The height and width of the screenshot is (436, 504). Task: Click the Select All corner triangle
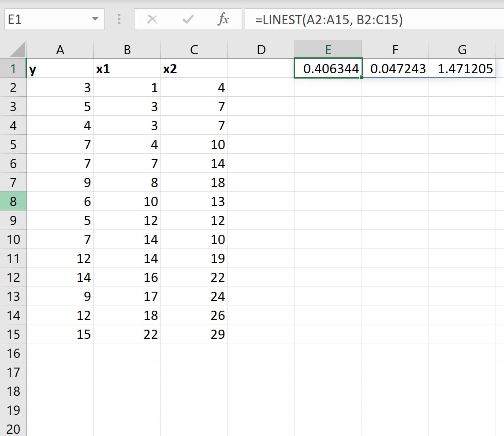pos(17,49)
